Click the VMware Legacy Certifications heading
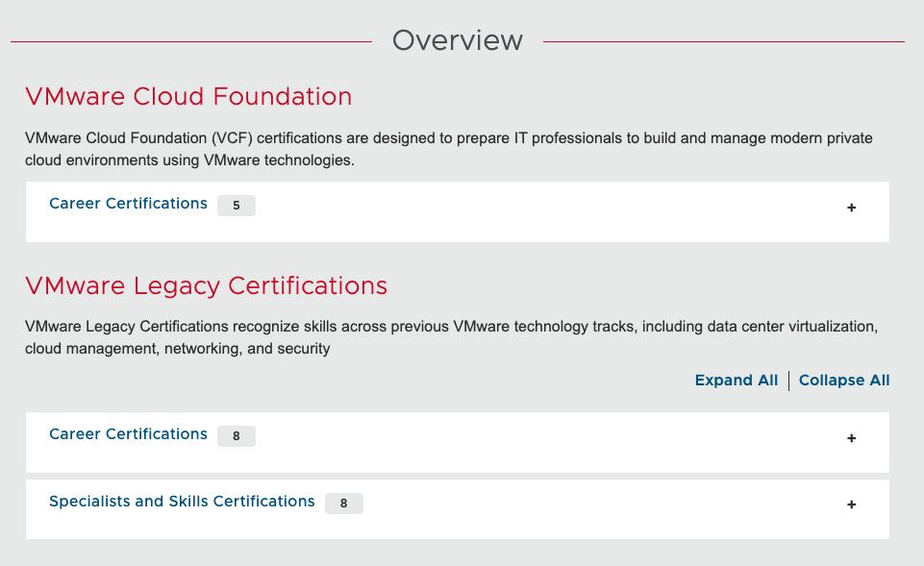Screen dimensions: 924x566 207,286
